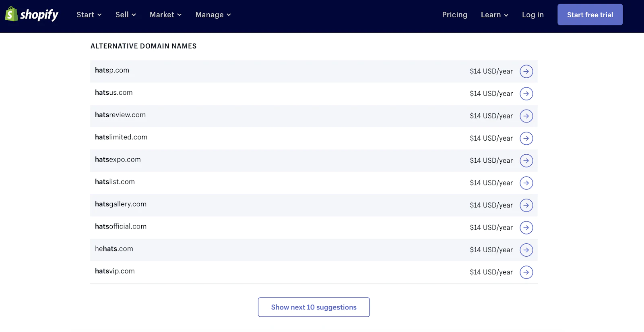
Task: Show next 10 suggestions
Action: click(x=314, y=307)
